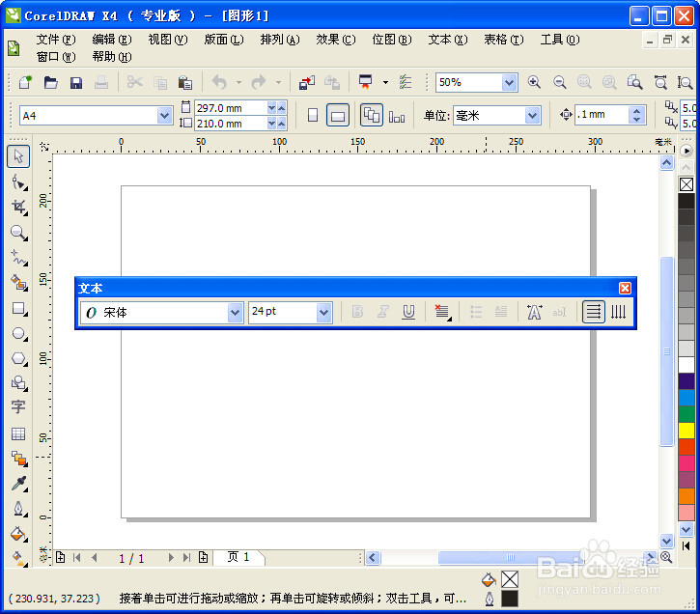Expand redo history dropdown arrow

pos(278,83)
